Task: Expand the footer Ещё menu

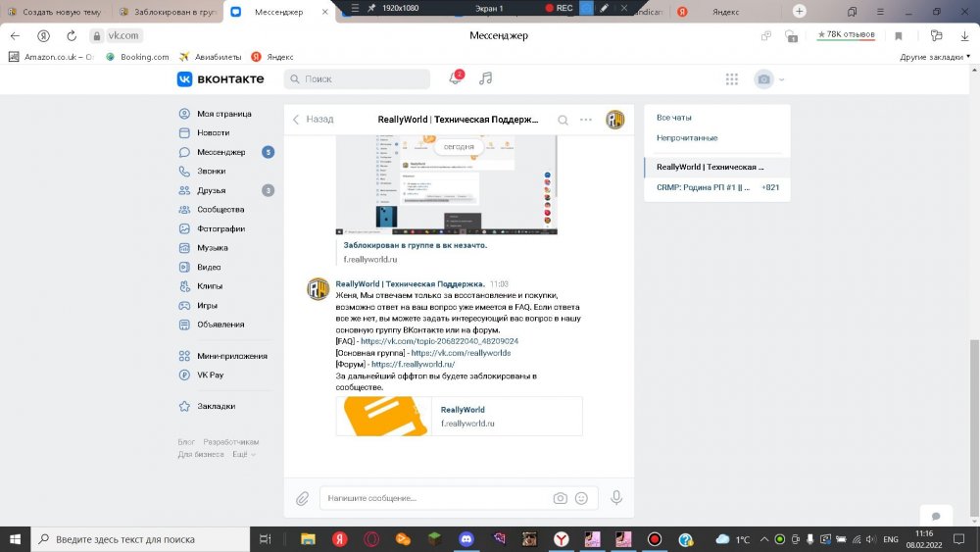Action: coord(244,455)
